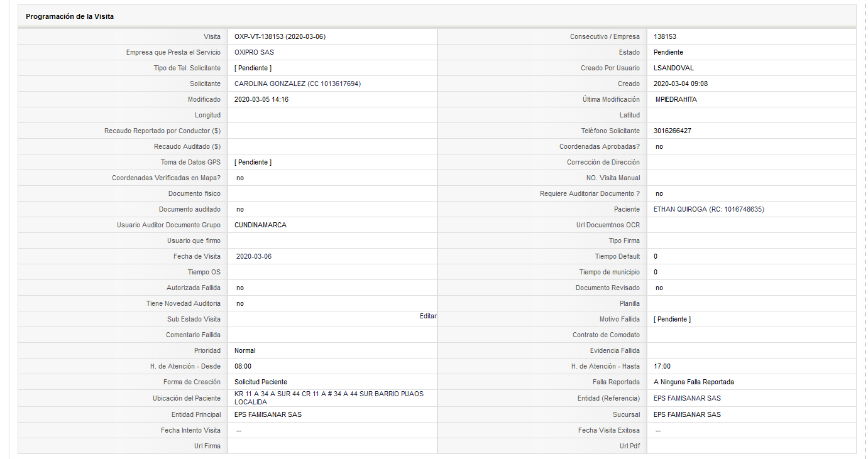Select Estado value Pendiente
868x459 pixels.
coord(668,52)
